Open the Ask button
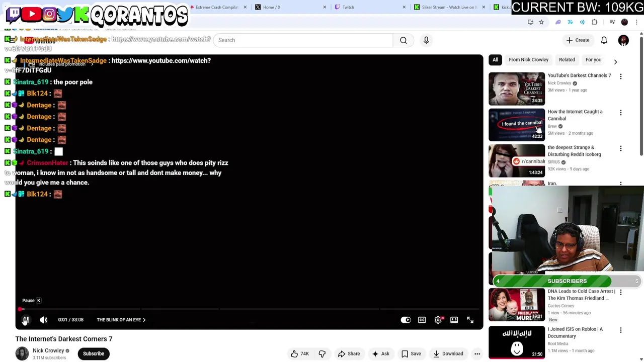The height and width of the screenshot is (362, 644). [x=380, y=353]
